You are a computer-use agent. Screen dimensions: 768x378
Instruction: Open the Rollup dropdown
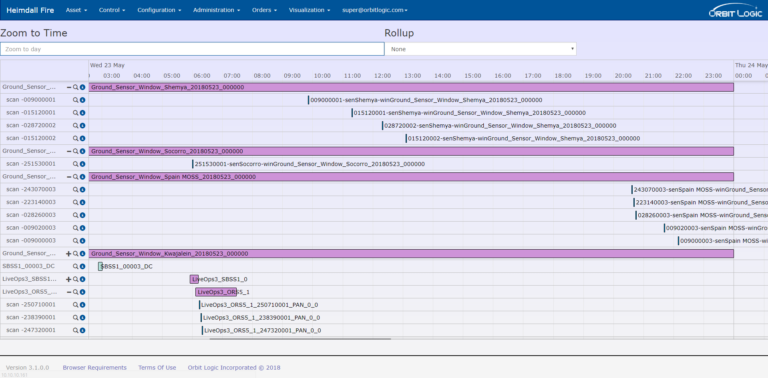[480, 49]
